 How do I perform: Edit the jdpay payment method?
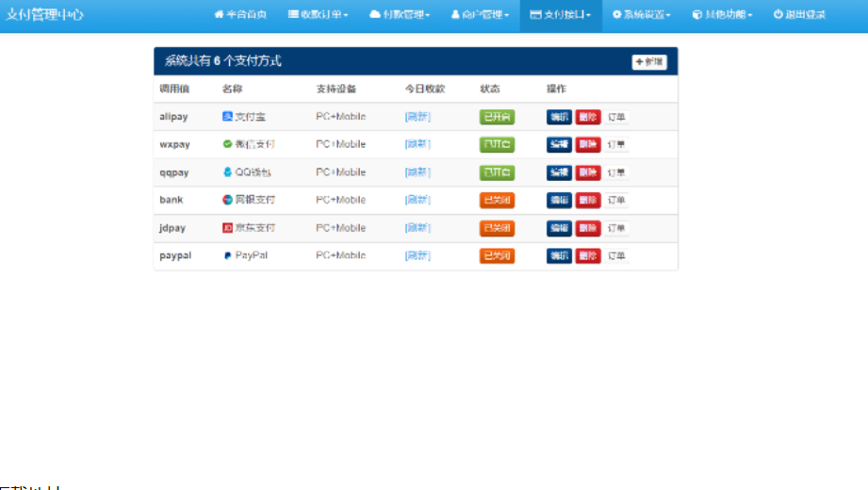pos(559,228)
